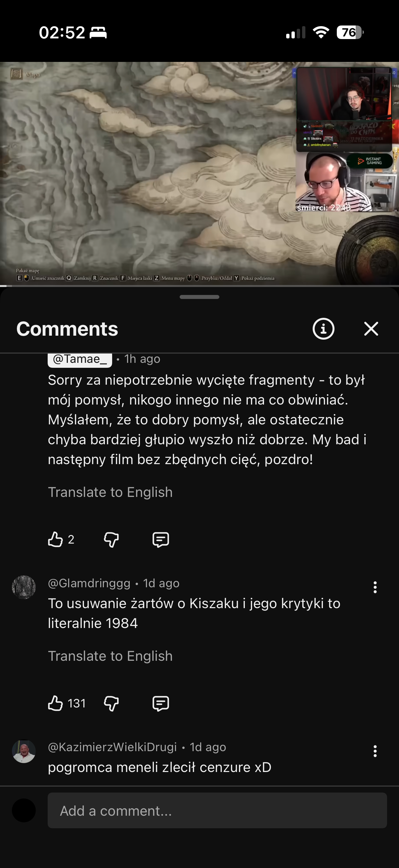The image size is (399, 868).
Task: Like the @Tamae_ comment
Action: click(55, 539)
